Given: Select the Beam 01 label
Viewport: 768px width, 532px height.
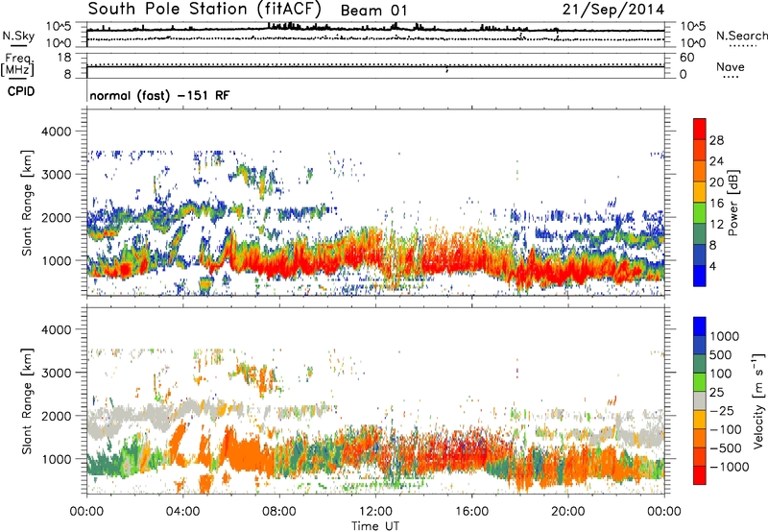Looking at the screenshot, I should [373, 11].
